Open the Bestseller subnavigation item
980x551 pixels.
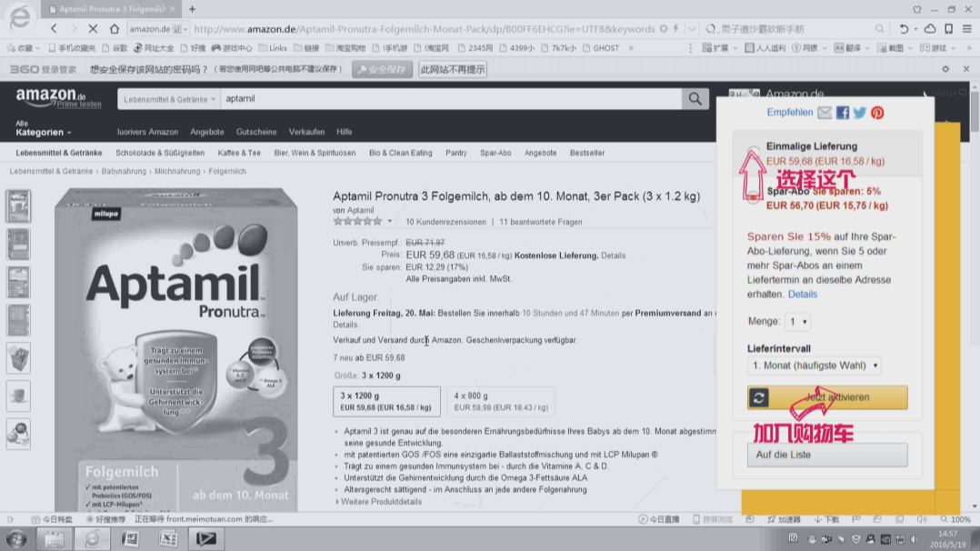tap(587, 153)
